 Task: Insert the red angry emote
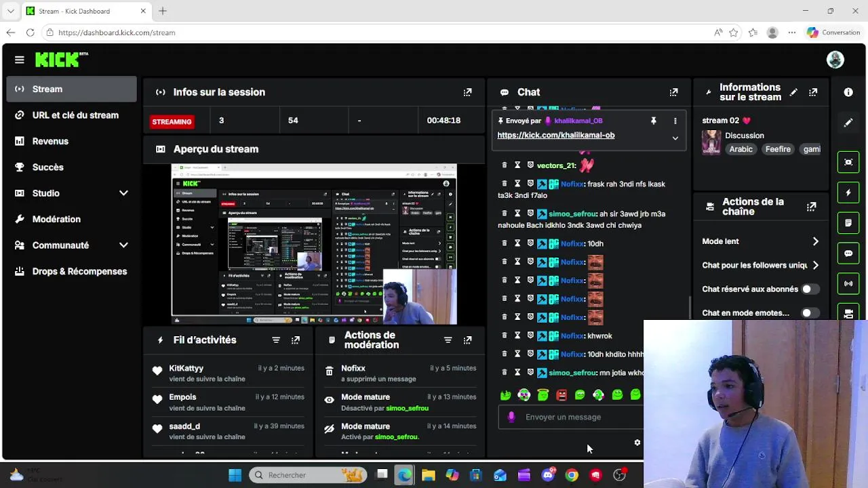(561, 394)
